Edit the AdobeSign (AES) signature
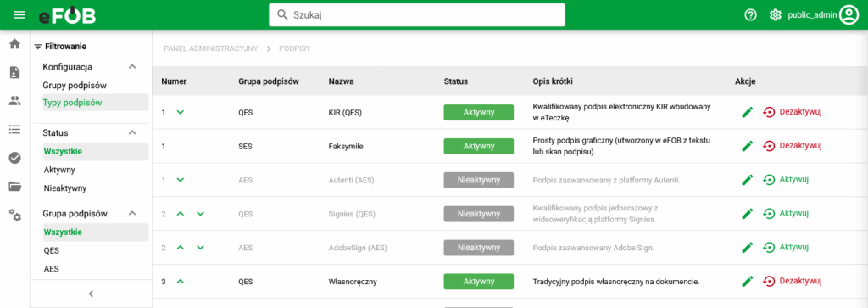This screenshot has width=868, height=308. (748, 248)
